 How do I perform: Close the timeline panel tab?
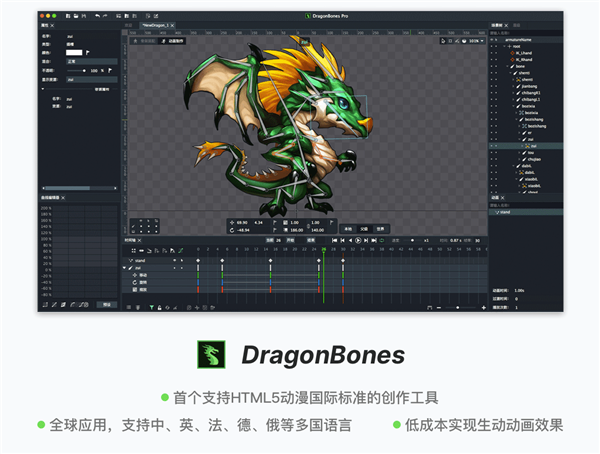tap(140, 240)
